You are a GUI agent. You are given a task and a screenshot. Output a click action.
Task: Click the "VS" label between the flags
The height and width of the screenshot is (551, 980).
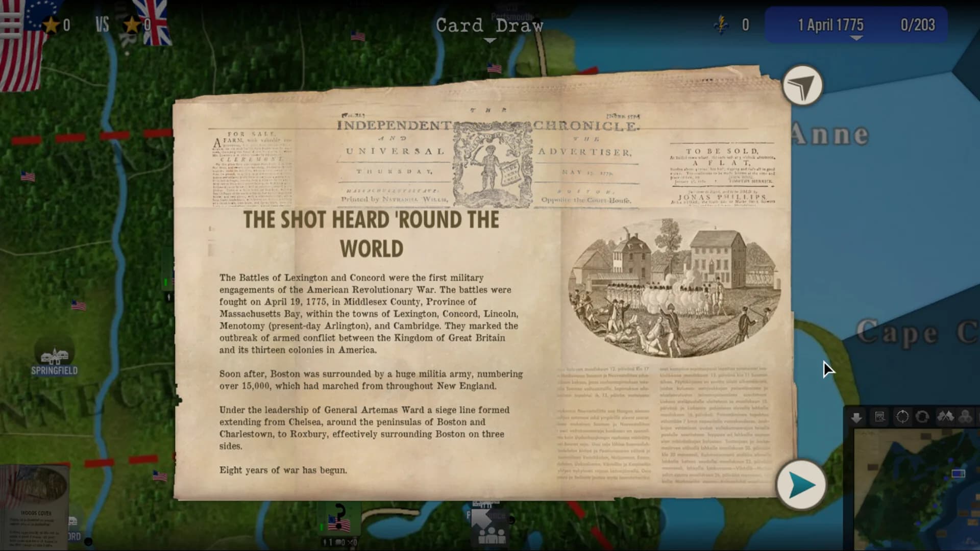(102, 24)
